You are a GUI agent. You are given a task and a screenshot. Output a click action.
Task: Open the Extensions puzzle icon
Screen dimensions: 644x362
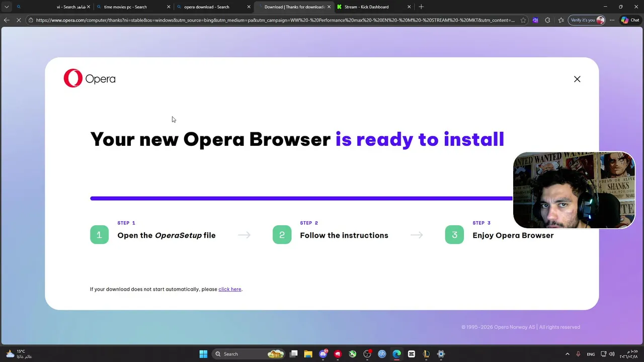(547, 20)
